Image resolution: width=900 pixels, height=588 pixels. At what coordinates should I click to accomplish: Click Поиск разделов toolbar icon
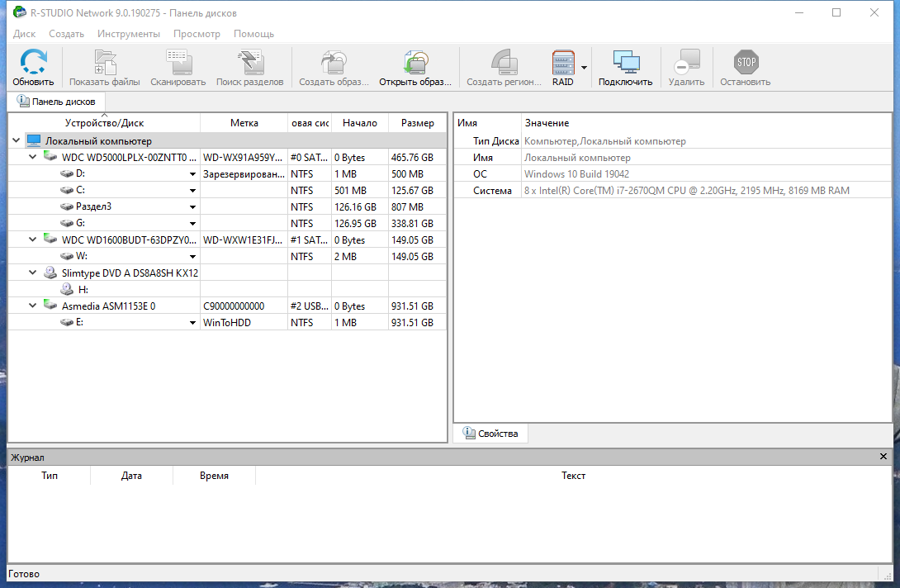pyautogui.click(x=249, y=62)
